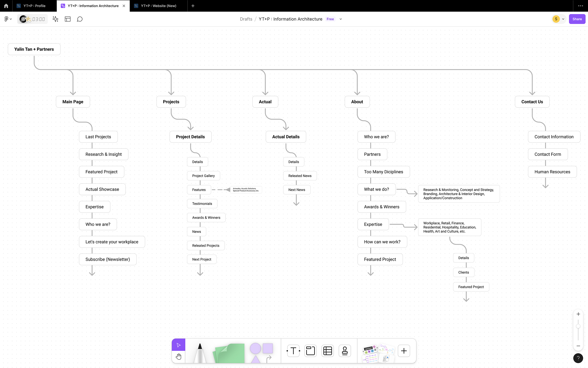Click the Share button
This screenshot has height=368, width=588.
click(577, 19)
